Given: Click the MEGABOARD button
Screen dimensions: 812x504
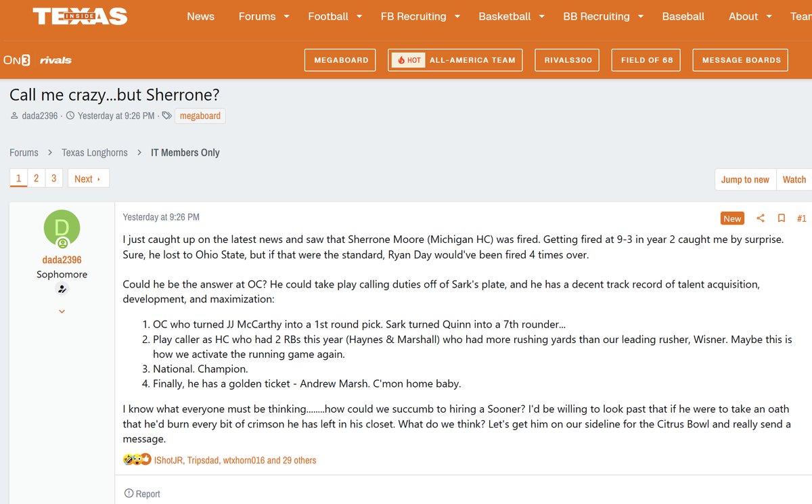Looking at the screenshot, I should pyautogui.click(x=341, y=60).
